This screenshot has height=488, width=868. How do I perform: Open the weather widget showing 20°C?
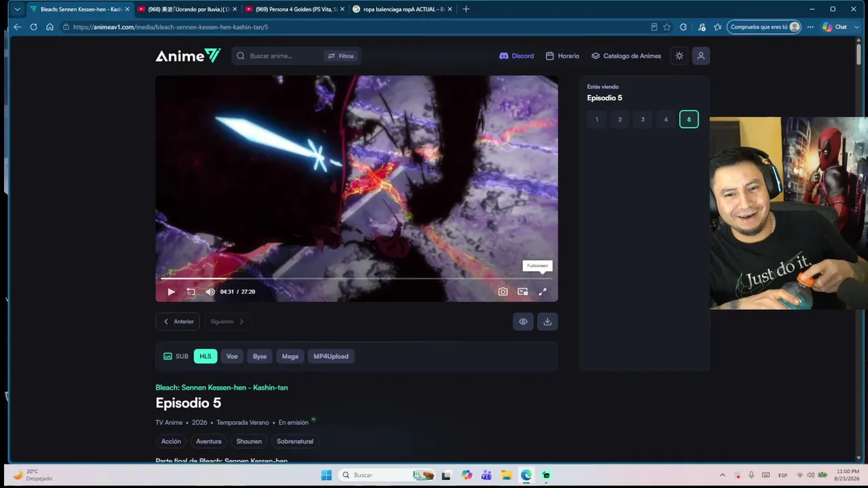[x=32, y=475]
